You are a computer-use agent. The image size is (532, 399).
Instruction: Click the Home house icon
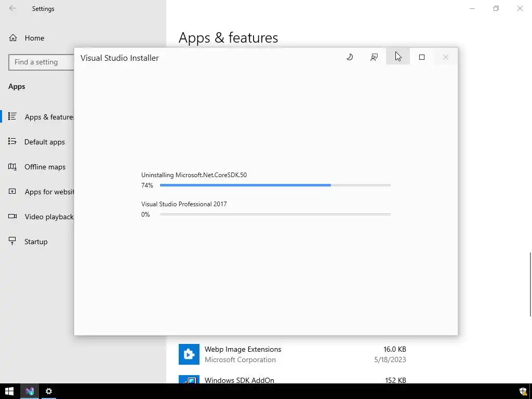pos(13,37)
